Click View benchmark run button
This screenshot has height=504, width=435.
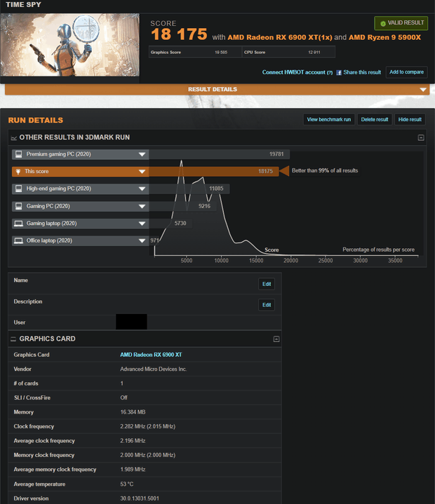point(329,120)
